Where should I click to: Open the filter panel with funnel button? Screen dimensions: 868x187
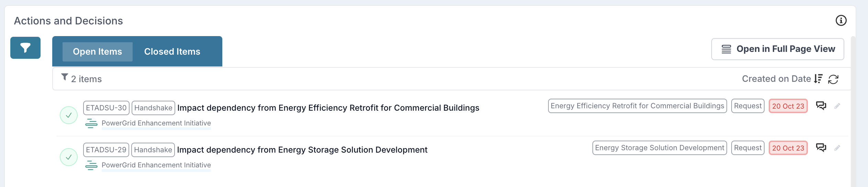tap(25, 48)
